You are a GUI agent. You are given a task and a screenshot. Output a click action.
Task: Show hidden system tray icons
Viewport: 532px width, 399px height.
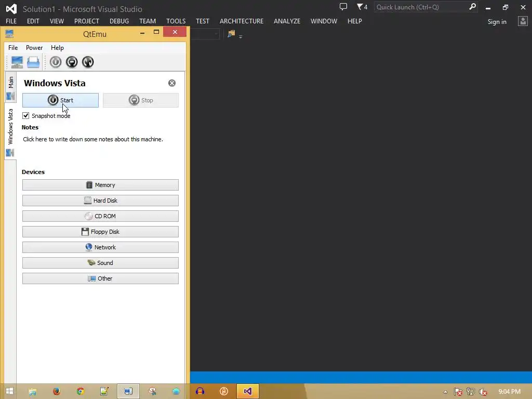pos(445,392)
